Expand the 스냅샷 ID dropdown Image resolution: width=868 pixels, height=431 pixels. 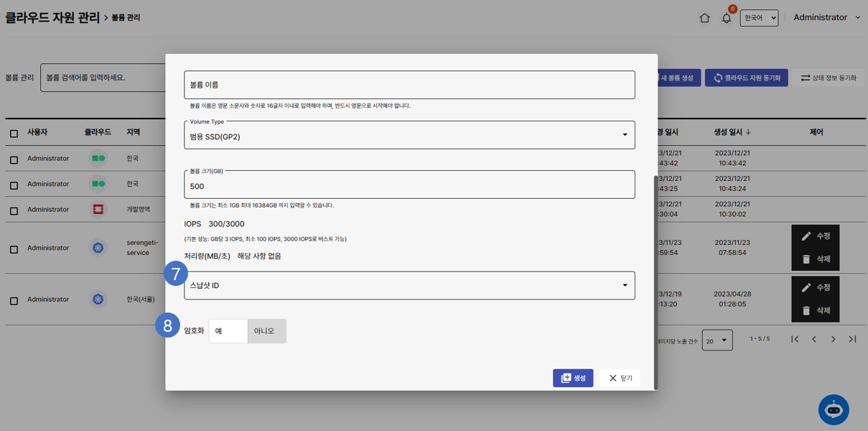click(x=409, y=285)
